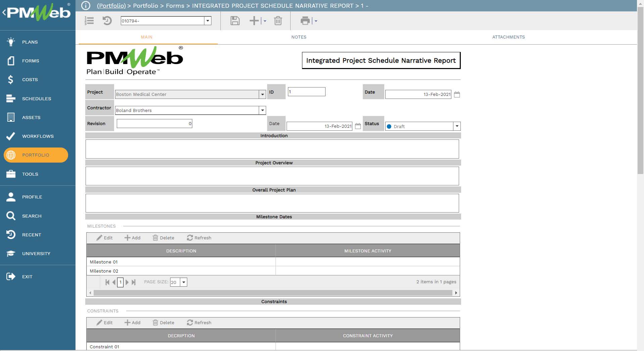Viewport: 644px width, 351px height.
Task: Click the MILESTONE ACTIVITY column header
Action: [367, 251]
